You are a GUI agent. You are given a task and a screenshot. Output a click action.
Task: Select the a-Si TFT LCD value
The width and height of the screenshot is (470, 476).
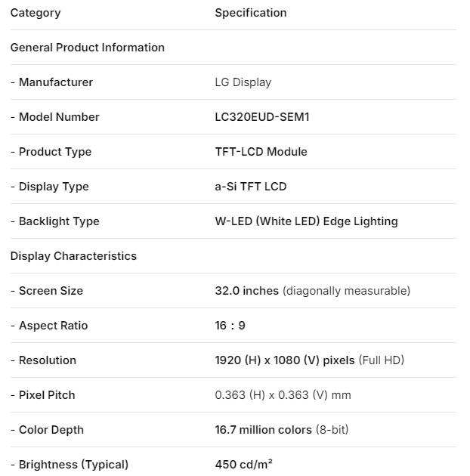tap(251, 187)
